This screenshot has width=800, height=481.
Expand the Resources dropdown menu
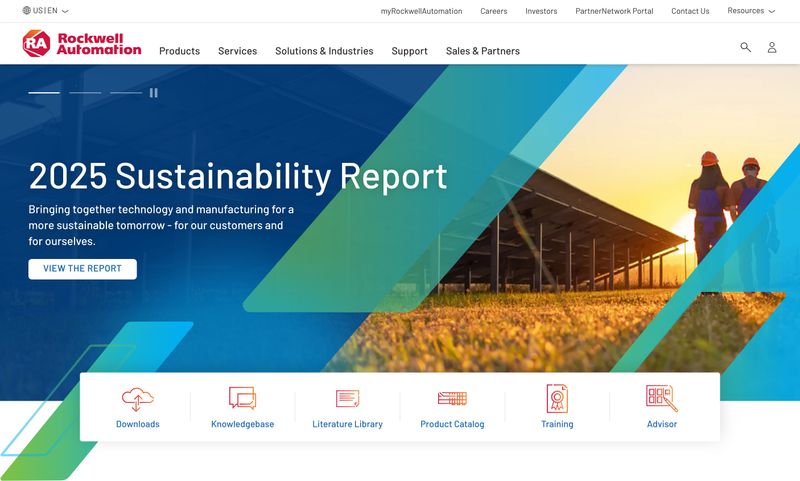[x=751, y=11]
